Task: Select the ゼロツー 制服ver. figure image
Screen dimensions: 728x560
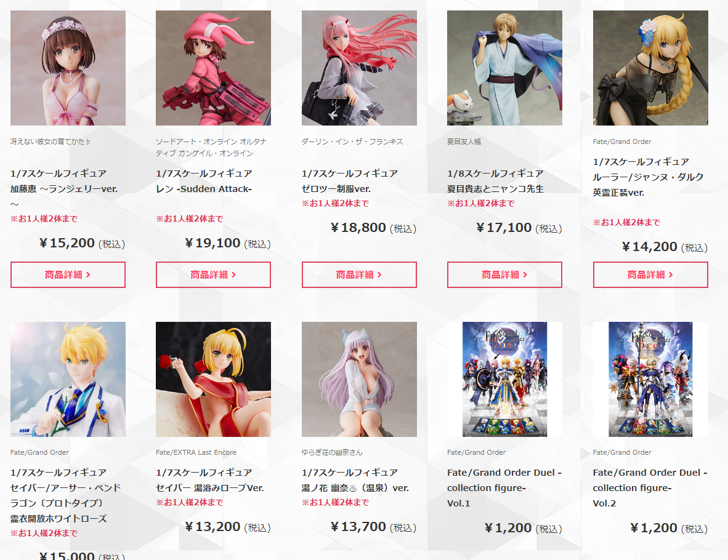Action: 359,68
